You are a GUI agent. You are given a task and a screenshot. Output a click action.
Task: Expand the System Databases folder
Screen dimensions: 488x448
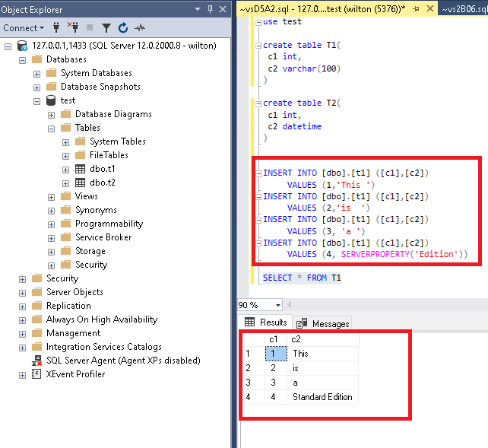tap(36, 74)
